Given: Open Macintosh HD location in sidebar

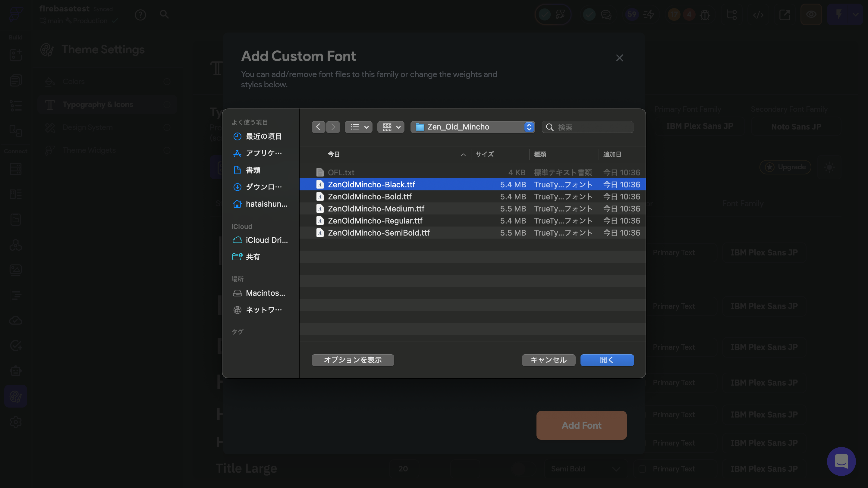Looking at the screenshot, I should click(x=265, y=293).
